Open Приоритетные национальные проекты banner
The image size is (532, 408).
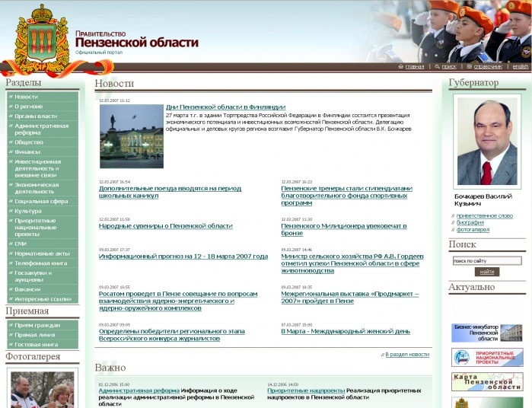click(x=487, y=358)
